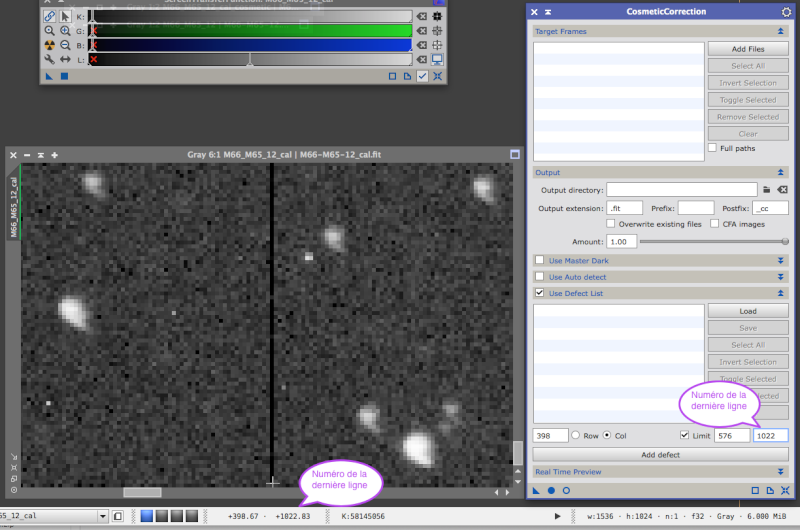This screenshot has width=800, height=530.
Task: Click CosmeticCorrection new instance triangle icon
Action: (536, 491)
